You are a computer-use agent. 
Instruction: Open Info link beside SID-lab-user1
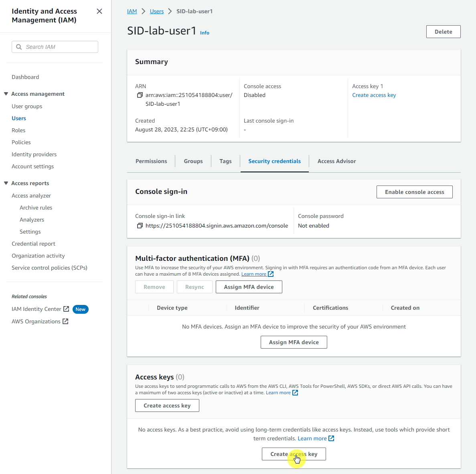pyautogui.click(x=205, y=33)
